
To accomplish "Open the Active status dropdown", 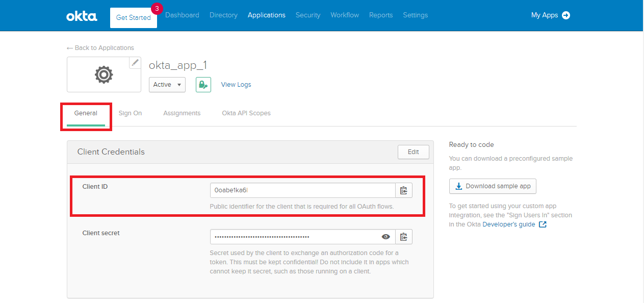I will point(167,85).
